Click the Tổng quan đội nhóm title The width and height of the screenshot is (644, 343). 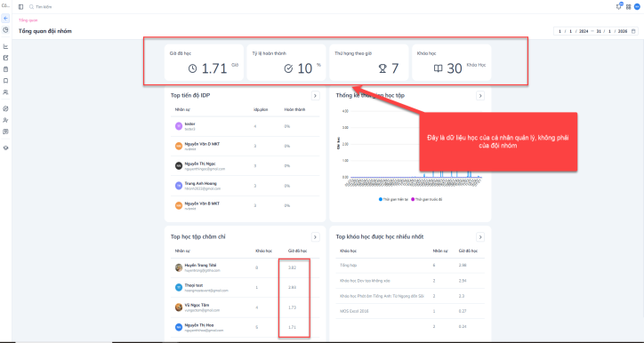pos(45,31)
